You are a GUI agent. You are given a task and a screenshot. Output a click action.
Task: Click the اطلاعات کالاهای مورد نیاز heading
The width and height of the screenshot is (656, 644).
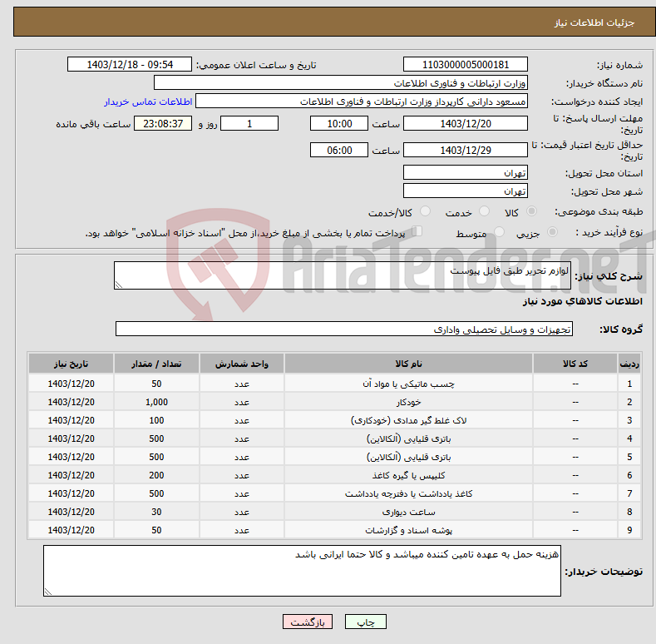point(582,301)
